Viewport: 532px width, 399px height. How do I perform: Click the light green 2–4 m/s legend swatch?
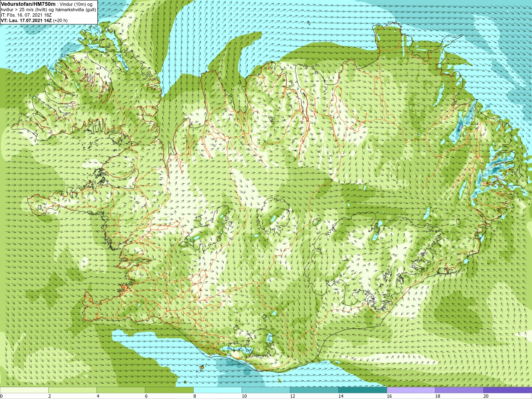73,390
